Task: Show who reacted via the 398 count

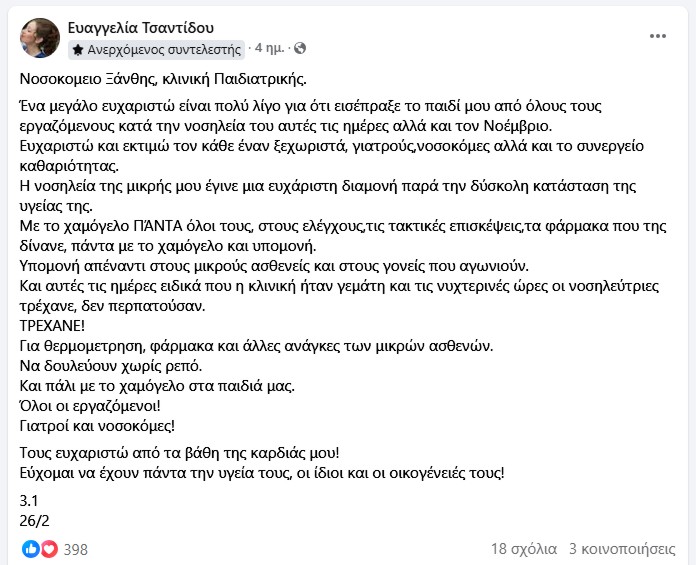Action: coord(76,549)
